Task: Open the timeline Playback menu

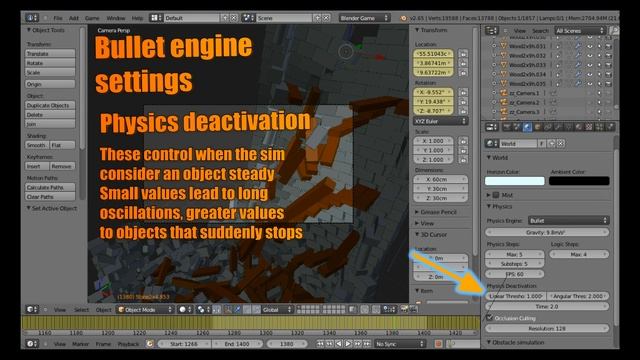Action: pyautogui.click(x=129, y=344)
